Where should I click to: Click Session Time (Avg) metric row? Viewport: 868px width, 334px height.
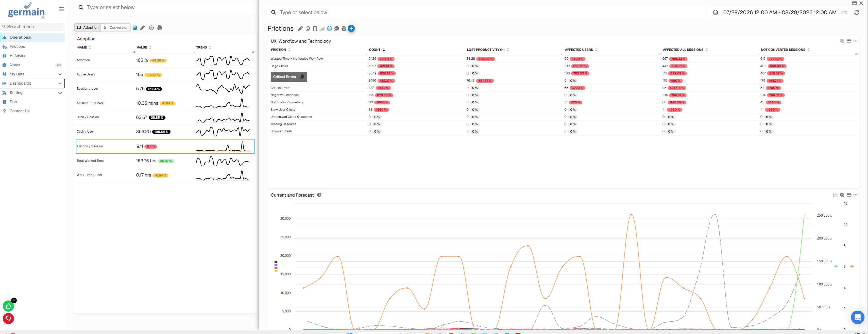tap(165, 103)
